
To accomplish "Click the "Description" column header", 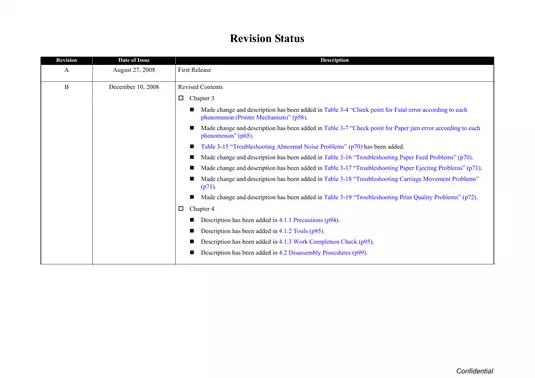I will [x=334, y=60].
